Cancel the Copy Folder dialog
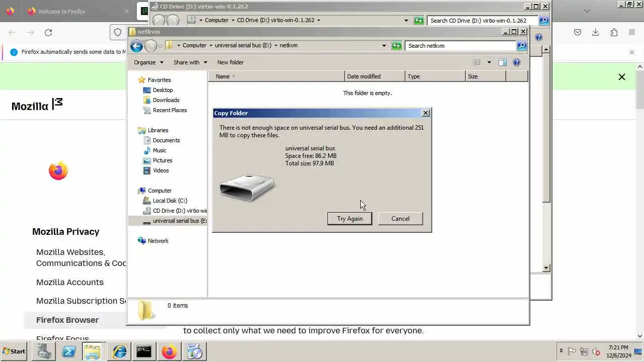 400,219
